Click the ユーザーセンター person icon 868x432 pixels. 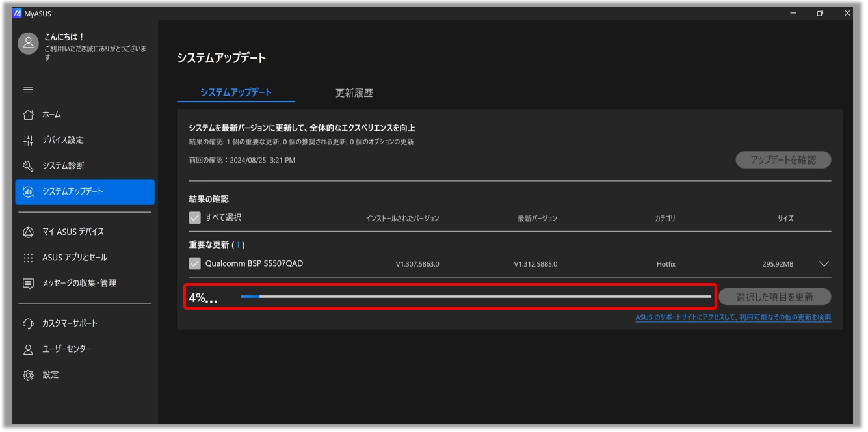pyautogui.click(x=28, y=349)
